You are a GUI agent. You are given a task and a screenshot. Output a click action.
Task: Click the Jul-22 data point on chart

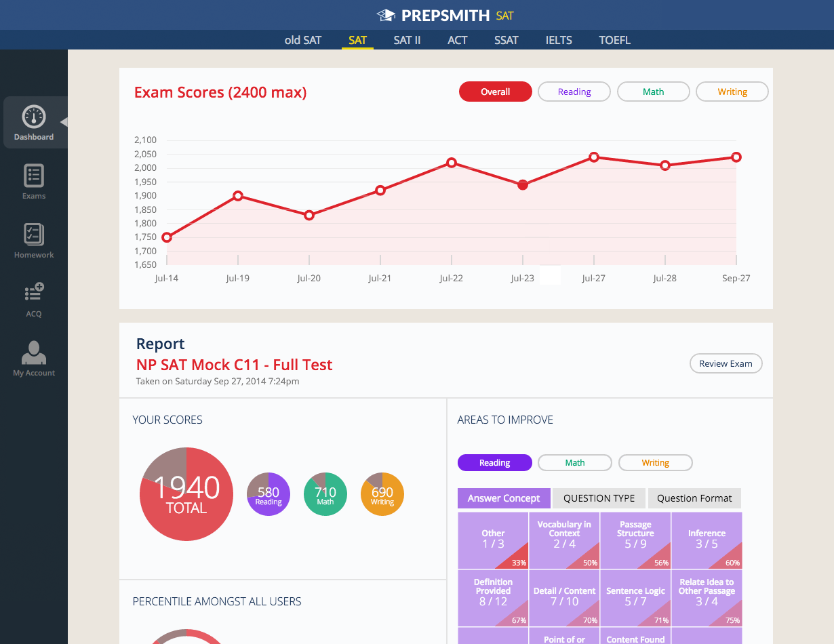point(452,163)
